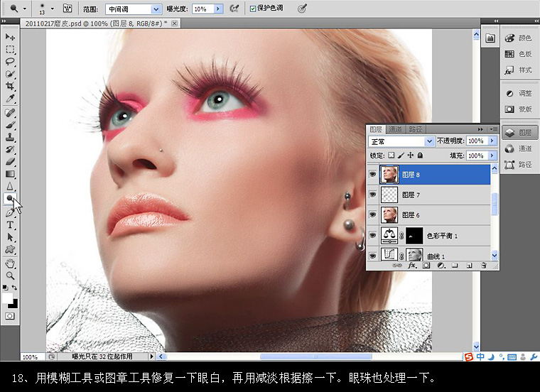Hide the 图层 8 layer
This screenshot has height=392, width=540.
372,175
